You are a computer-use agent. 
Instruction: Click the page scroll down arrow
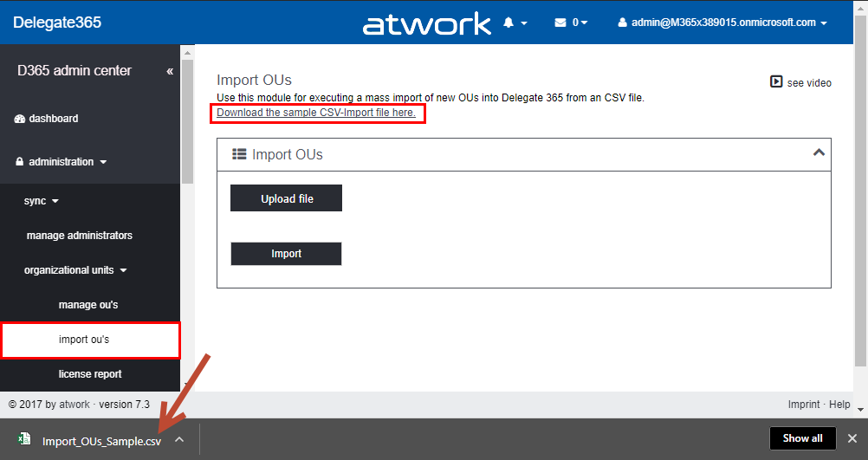(860, 410)
